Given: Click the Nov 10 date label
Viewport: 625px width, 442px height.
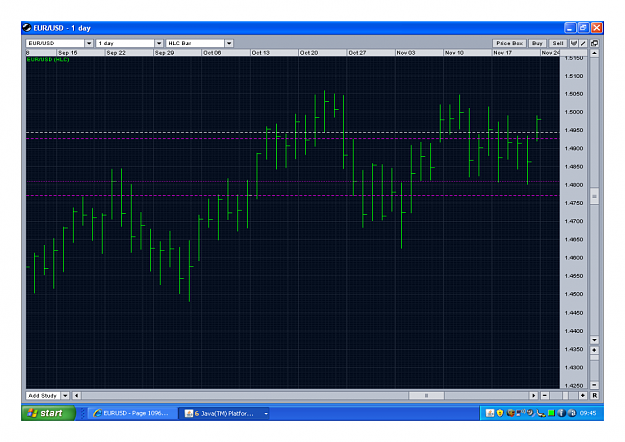Looking at the screenshot, I should click(x=454, y=53).
